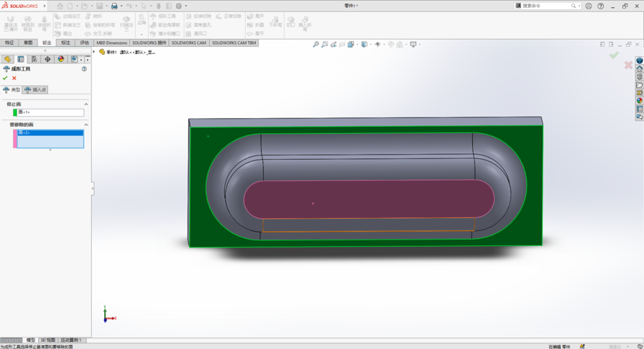Image resolution: width=644 pixels, height=349 pixels.
Task: Expand the 零件1 flyout feature tree
Action: pos(94,52)
